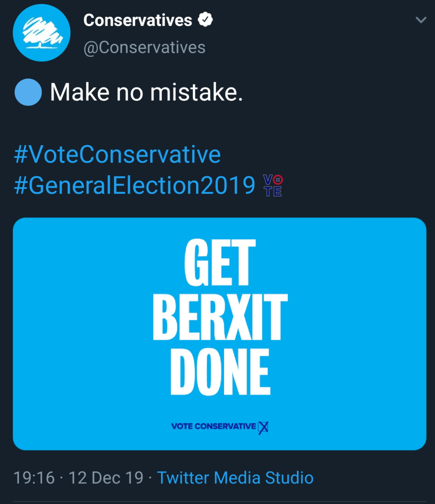Click the verified badge beside Conservatives
435x504 pixels.
click(x=205, y=20)
